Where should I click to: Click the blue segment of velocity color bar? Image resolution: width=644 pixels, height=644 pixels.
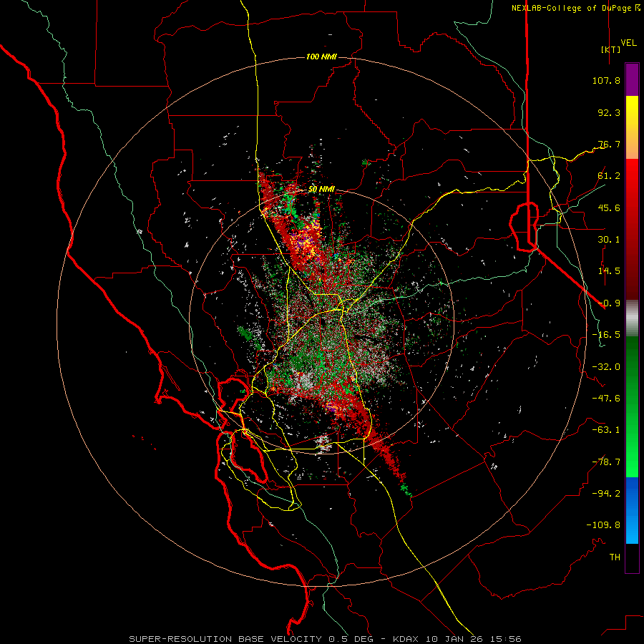[x=632, y=510]
